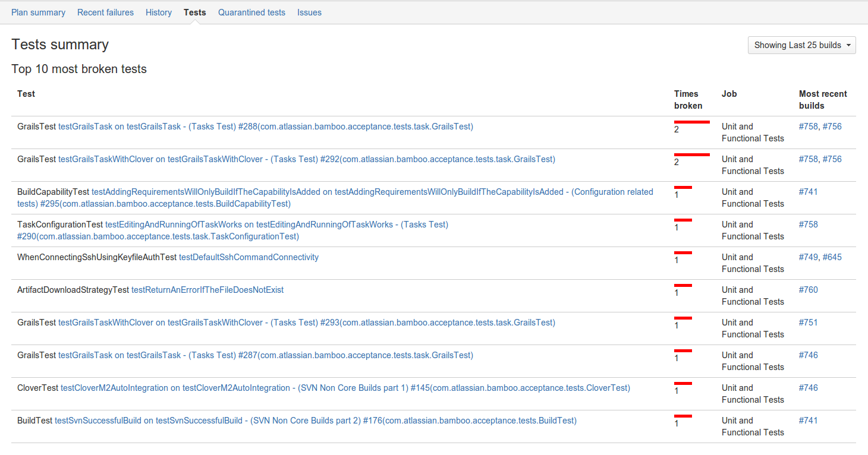Open build #741 in BuildCapabilityTest row

(809, 192)
